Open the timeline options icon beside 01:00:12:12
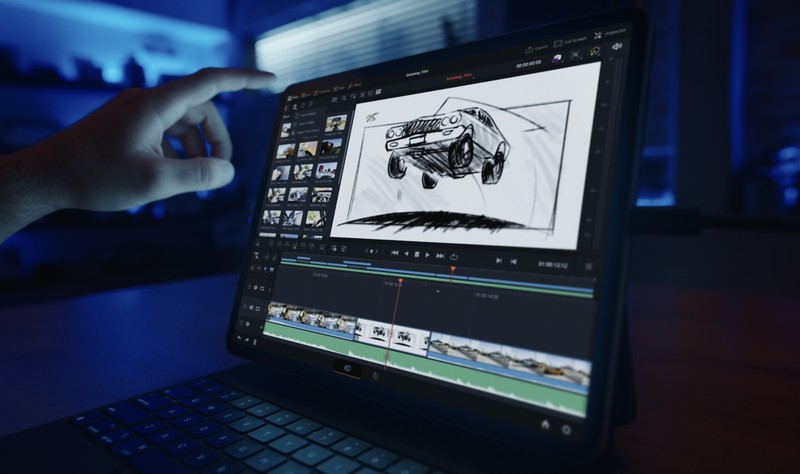The width and height of the screenshot is (800, 474). tap(588, 267)
